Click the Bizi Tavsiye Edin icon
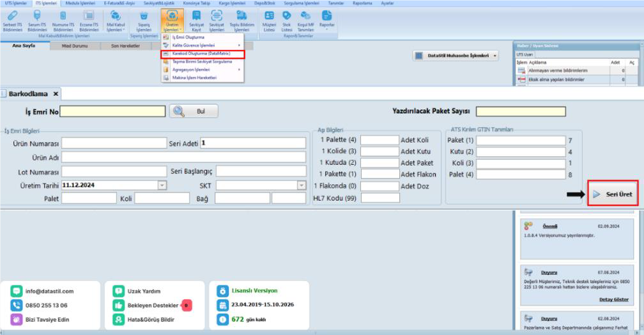 pos(17,318)
